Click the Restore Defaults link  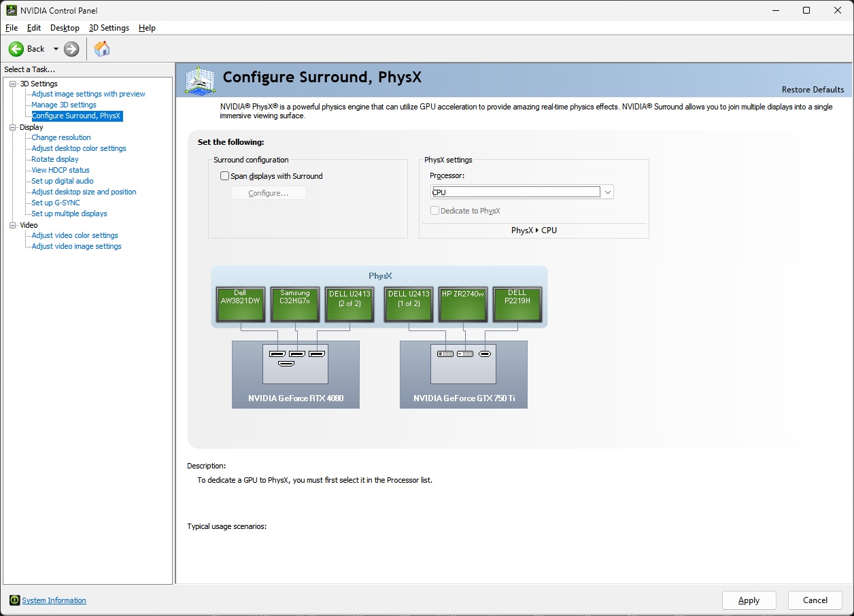(813, 90)
